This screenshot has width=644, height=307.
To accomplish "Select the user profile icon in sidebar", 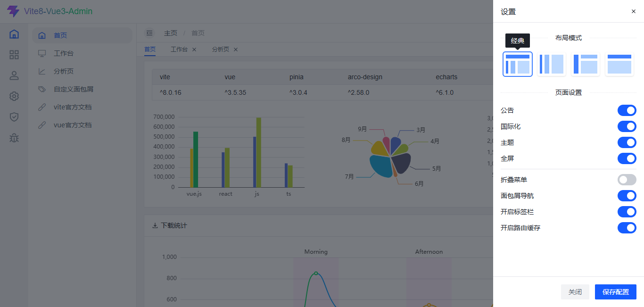I will (14, 75).
